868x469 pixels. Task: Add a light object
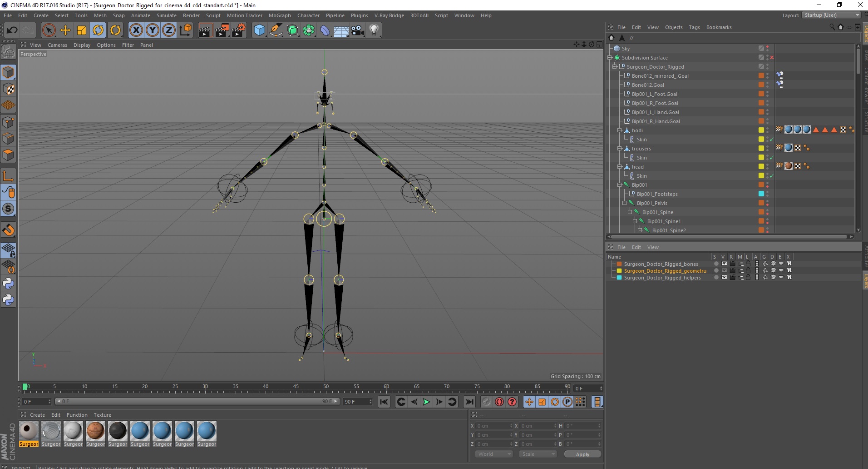374,30
